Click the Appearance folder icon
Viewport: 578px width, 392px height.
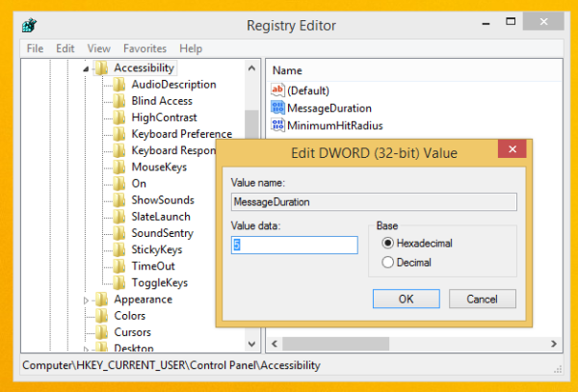pos(101,300)
